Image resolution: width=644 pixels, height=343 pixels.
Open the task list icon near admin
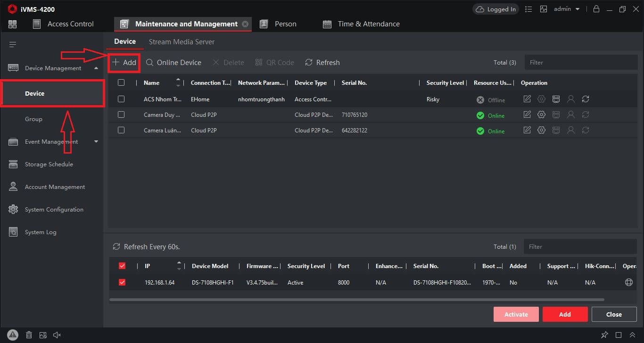528,9
